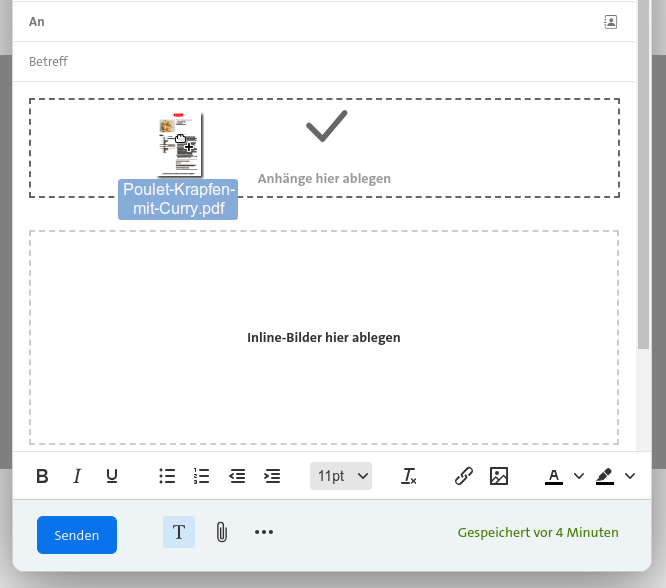
Task: Toggle italic text formatting
Action: (77, 476)
